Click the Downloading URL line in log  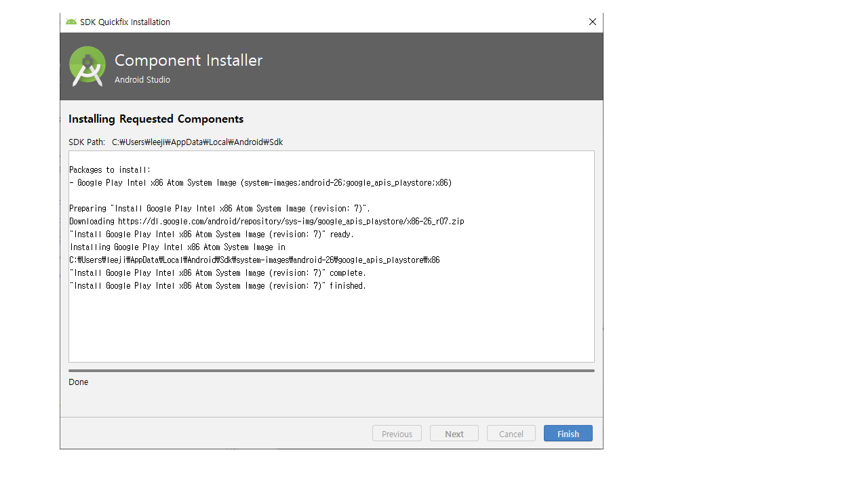(267, 222)
